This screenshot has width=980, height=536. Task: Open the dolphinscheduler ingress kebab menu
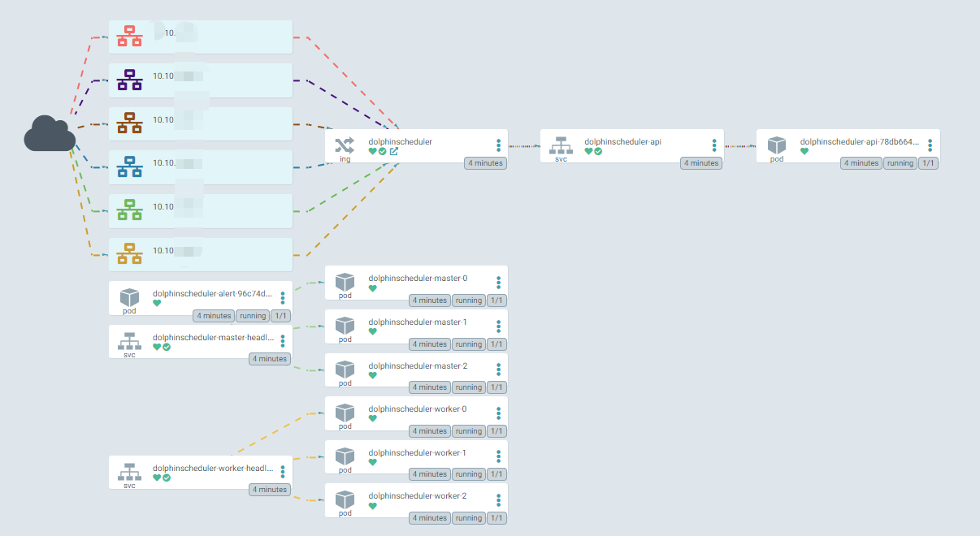click(x=498, y=145)
